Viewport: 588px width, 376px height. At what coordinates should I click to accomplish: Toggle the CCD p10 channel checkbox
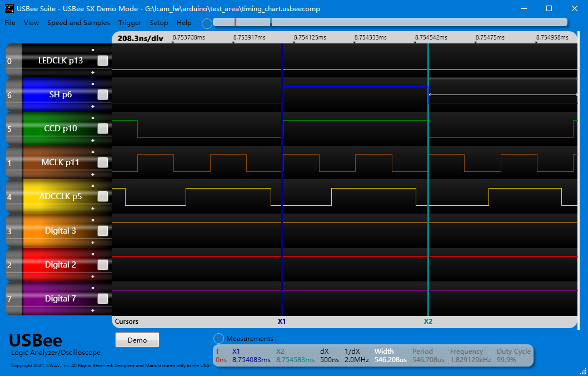103,128
